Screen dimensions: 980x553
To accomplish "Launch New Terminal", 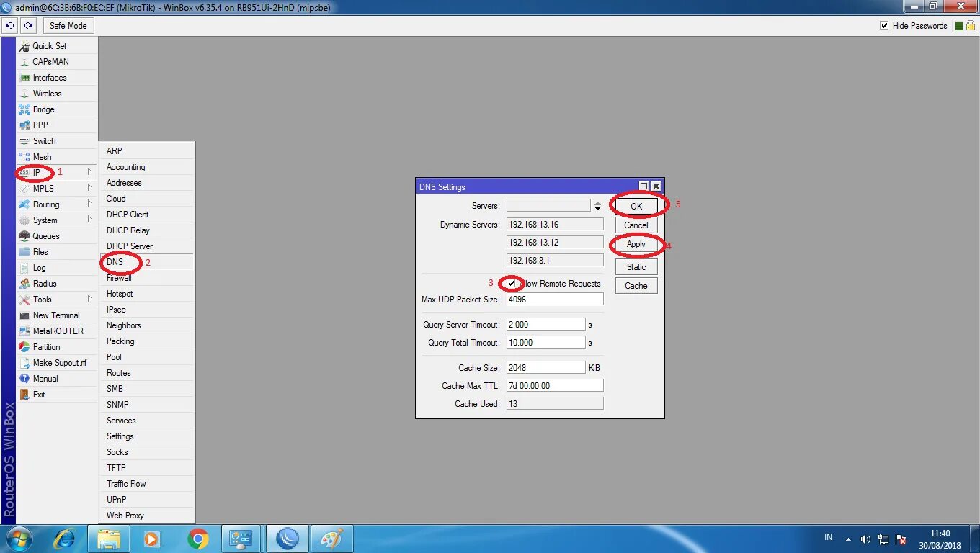I will [57, 315].
